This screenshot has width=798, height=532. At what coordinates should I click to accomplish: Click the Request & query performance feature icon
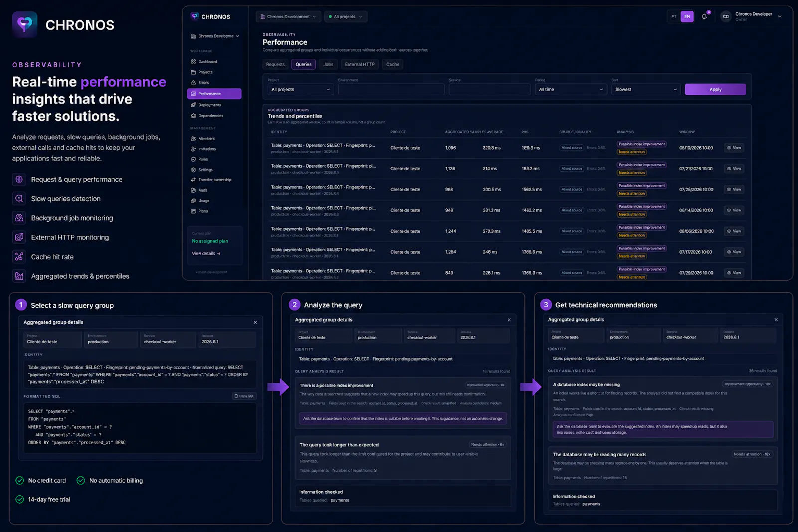(19, 179)
